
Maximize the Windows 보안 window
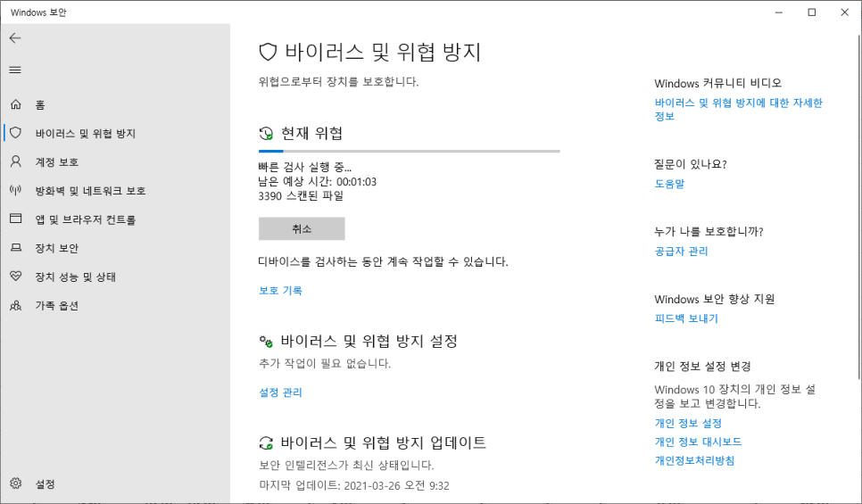point(811,12)
